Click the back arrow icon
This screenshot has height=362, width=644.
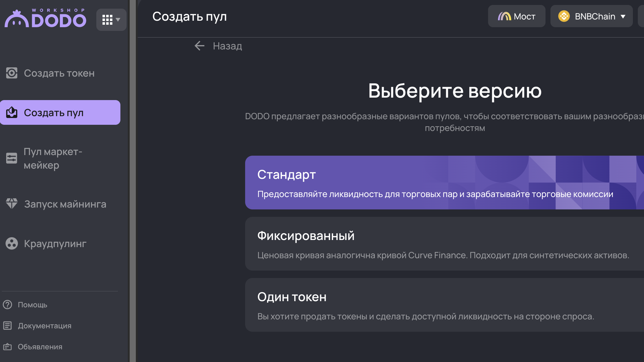coord(199,46)
